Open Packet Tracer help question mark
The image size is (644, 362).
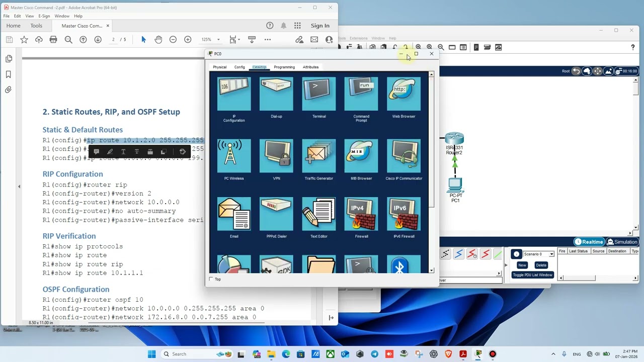click(633, 47)
